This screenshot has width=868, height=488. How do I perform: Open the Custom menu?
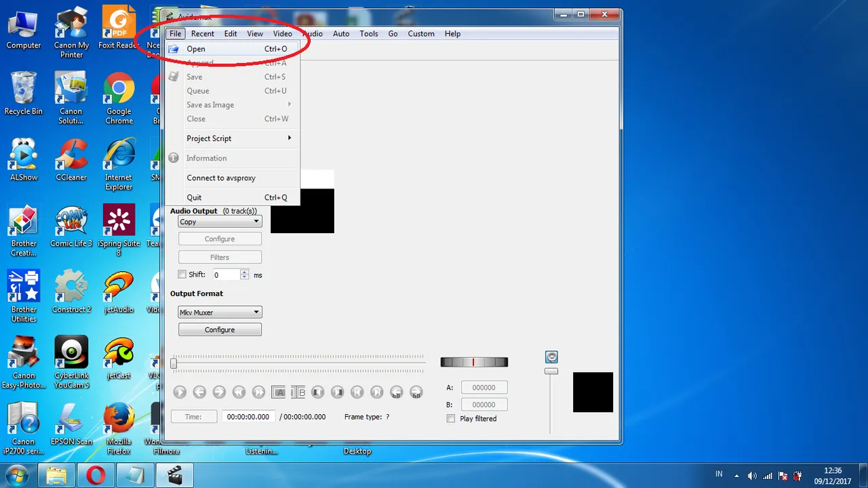[421, 34]
